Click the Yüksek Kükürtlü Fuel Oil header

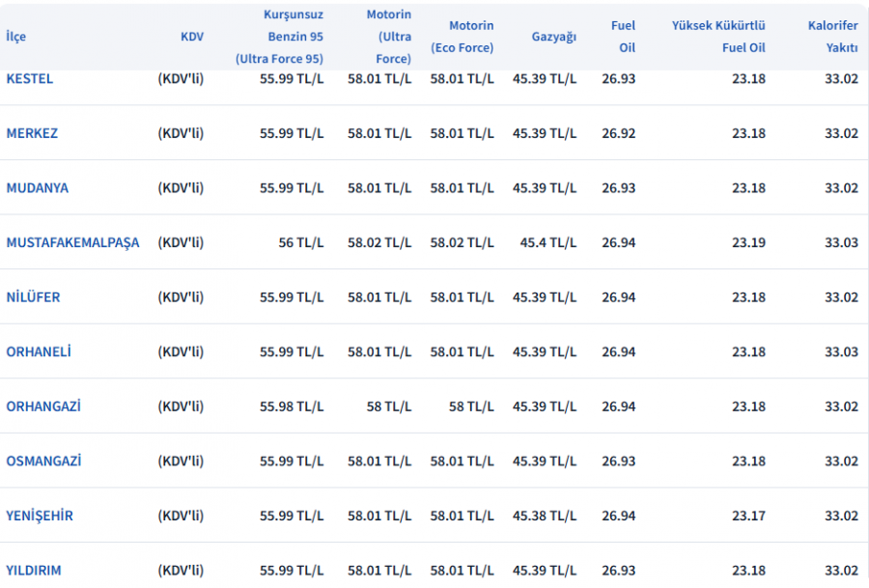(718, 37)
